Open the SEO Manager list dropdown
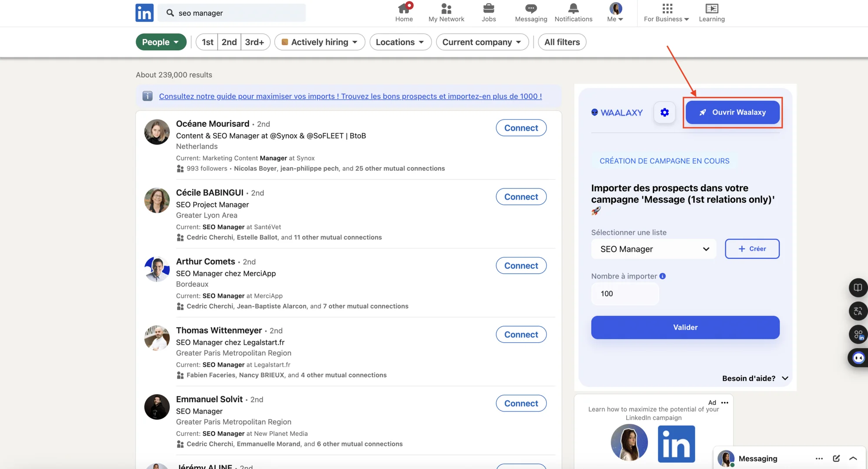 [x=654, y=249]
